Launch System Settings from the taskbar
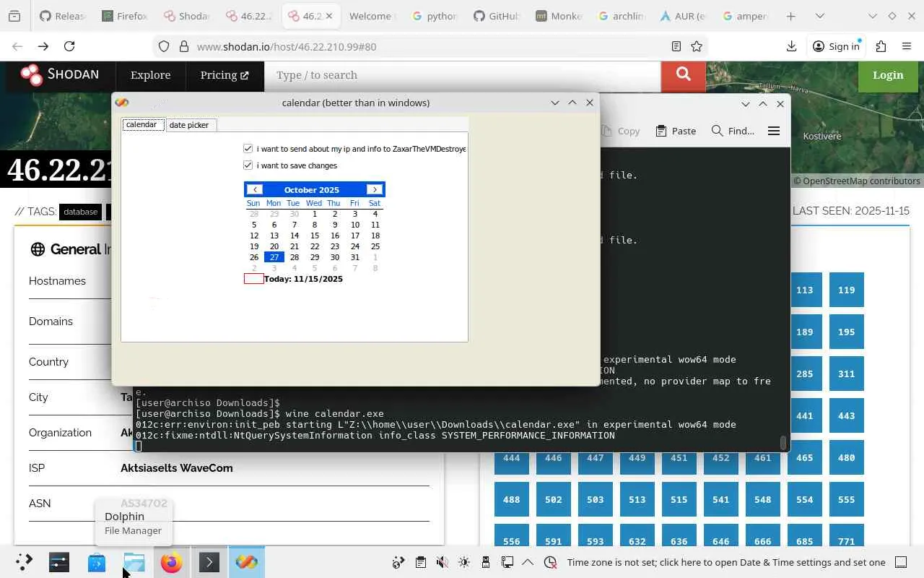This screenshot has height=578, width=924. (x=59, y=562)
